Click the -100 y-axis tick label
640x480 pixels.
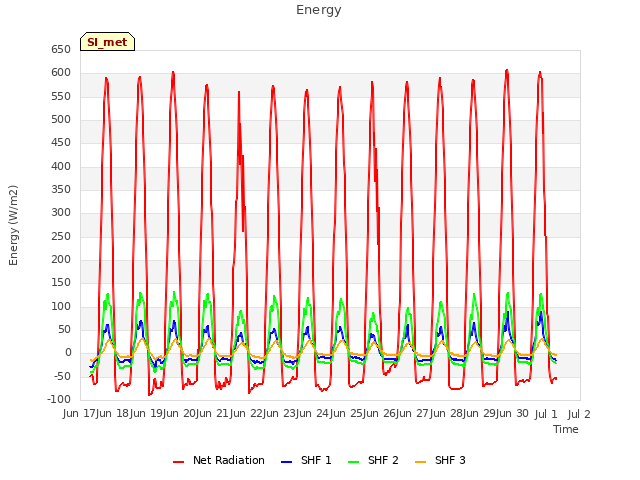60,400
